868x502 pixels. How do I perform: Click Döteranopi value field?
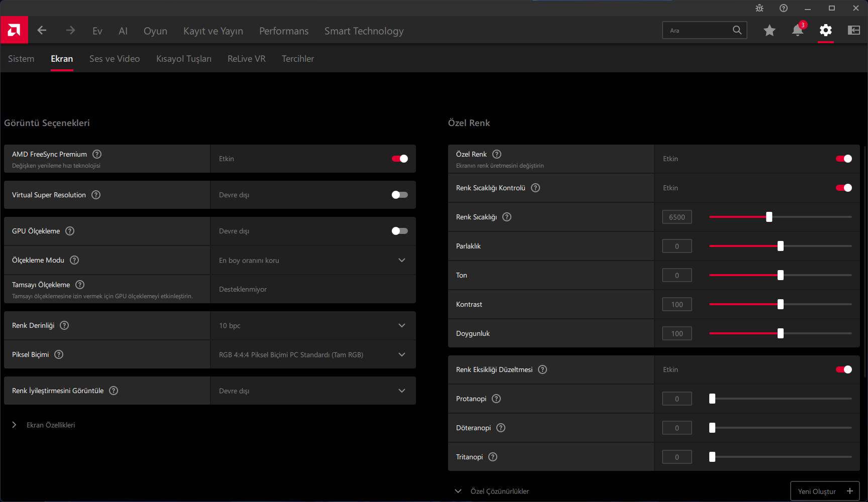tap(677, 428)
